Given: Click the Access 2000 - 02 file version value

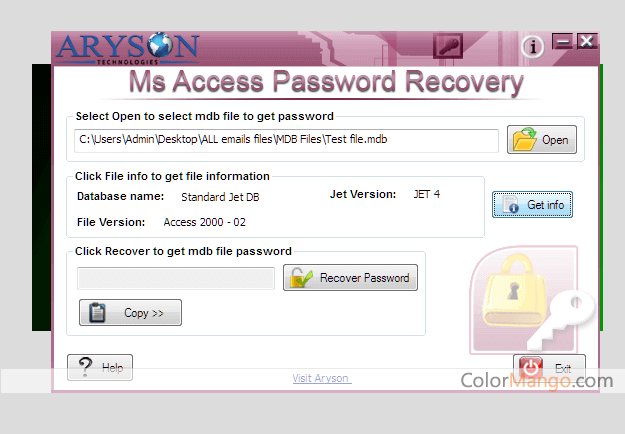Looking at the screenshot, I should (204, 222).
